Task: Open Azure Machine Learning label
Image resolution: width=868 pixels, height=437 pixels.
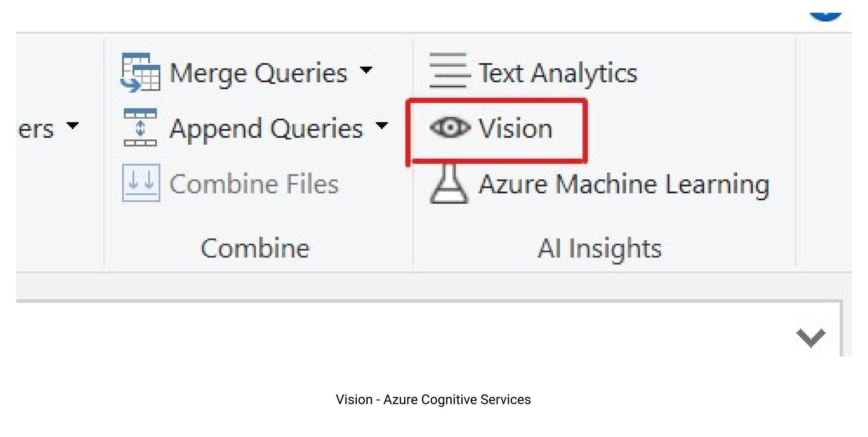Action: 624,185
